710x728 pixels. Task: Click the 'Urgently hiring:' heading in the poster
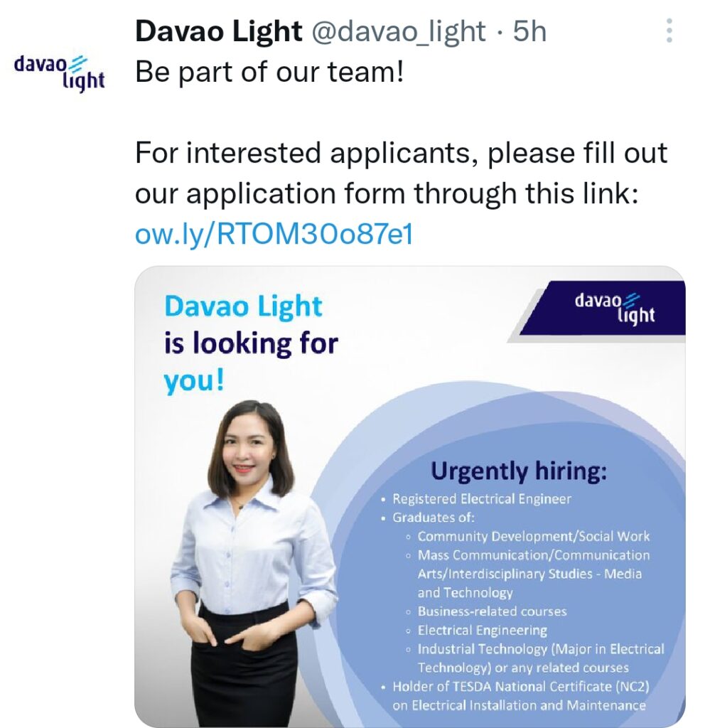518,471
